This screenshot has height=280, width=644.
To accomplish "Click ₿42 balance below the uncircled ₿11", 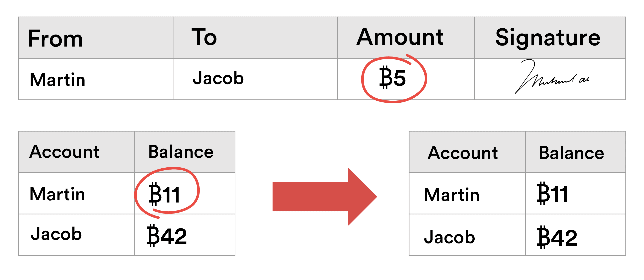I will pyautogui.click(x=557, y=237).
